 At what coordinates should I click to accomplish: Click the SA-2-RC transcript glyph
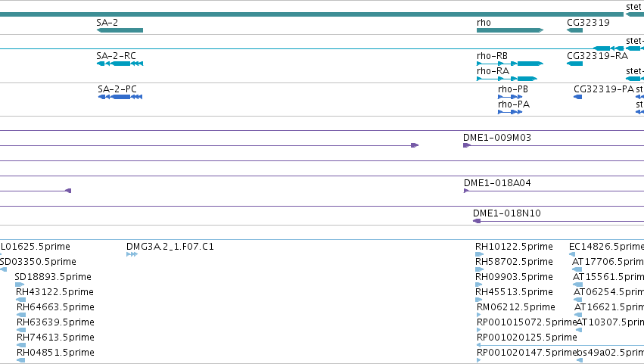pyautogui.click(x=120, y=64)
